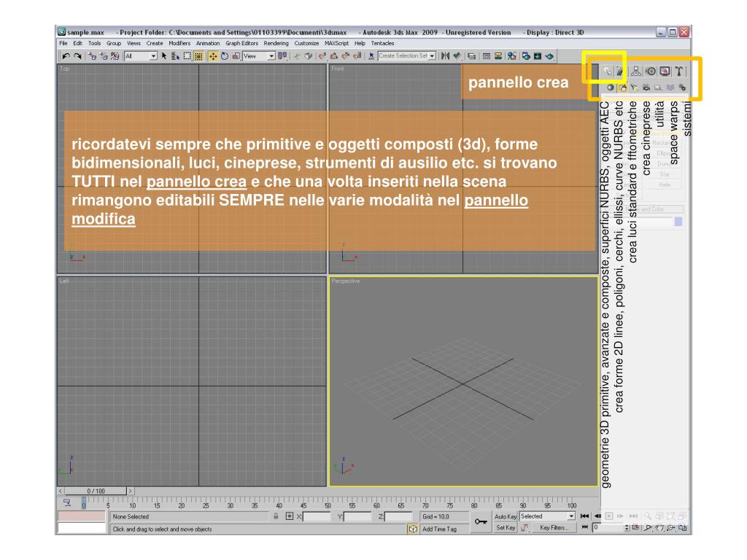Toggle Auto Key animation mode

coord(505,516)
